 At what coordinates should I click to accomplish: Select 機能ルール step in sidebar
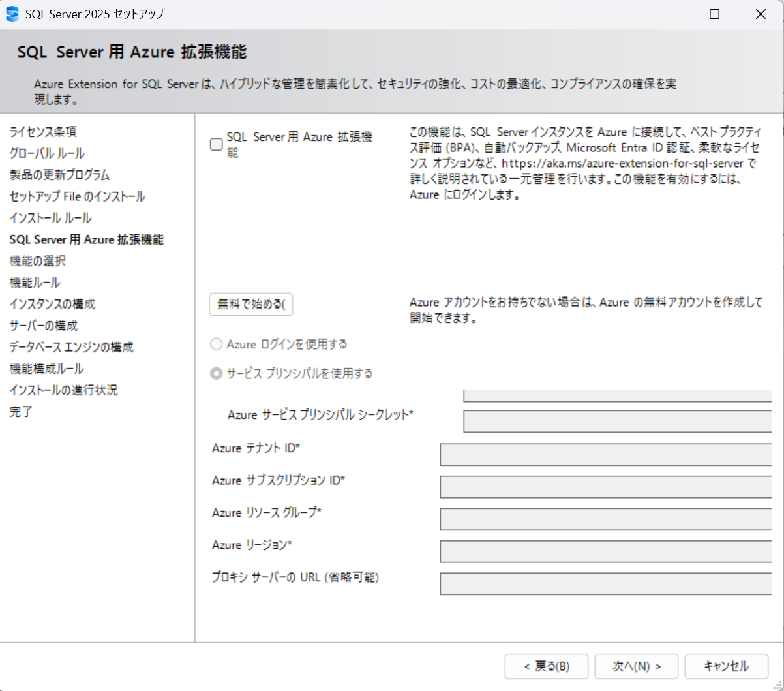35,283
